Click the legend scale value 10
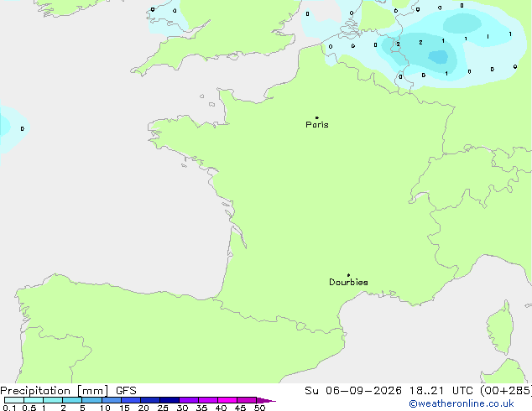This screenshot has height=411, width=532. [105, 408]
